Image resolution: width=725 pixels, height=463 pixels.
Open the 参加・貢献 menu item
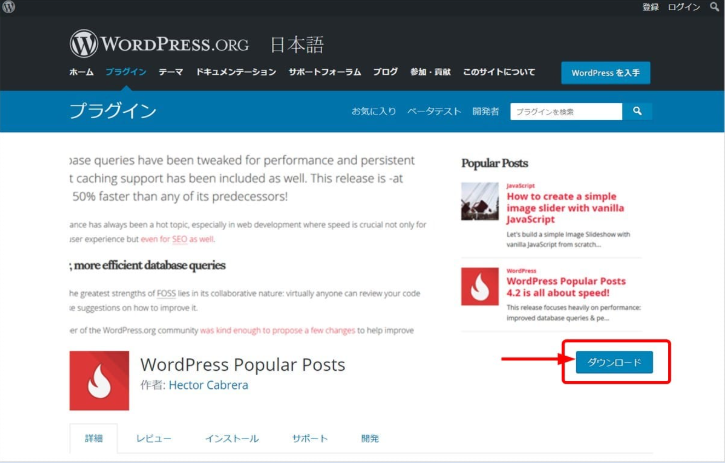tap(430, 72)
